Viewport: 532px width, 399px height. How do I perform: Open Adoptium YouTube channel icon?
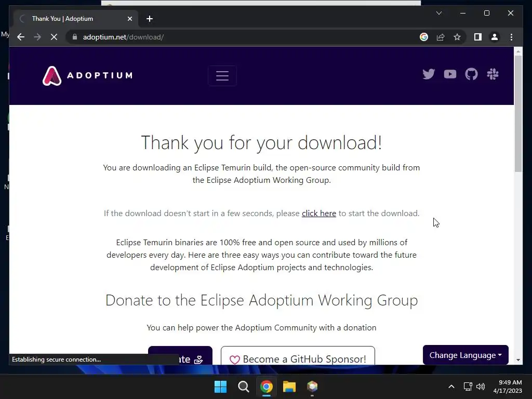[450, 74]
